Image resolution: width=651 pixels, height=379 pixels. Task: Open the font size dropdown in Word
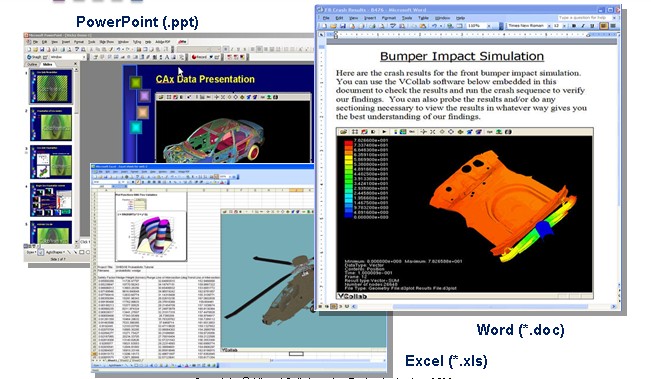pos(564,26)
